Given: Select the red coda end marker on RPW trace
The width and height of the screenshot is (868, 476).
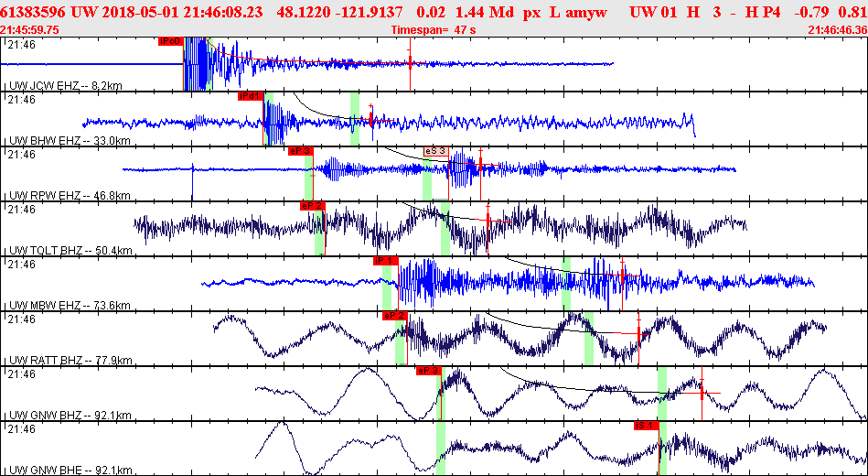Looking at the screenshot, I should (480, 164).
